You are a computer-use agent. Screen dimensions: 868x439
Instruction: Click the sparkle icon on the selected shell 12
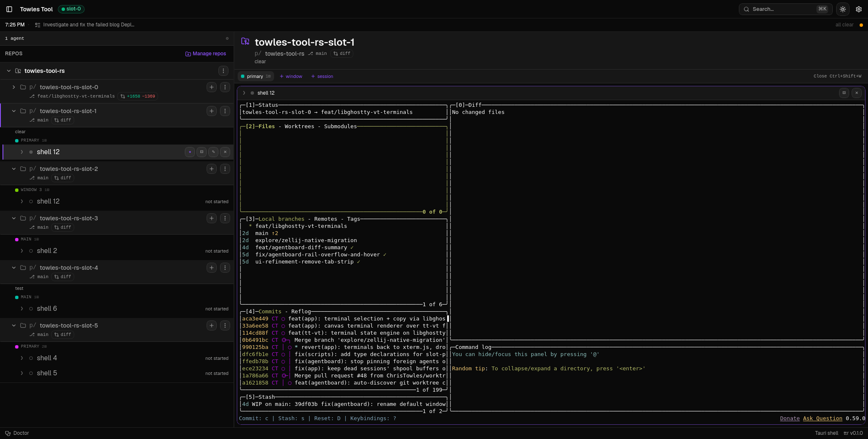(190, 152)
